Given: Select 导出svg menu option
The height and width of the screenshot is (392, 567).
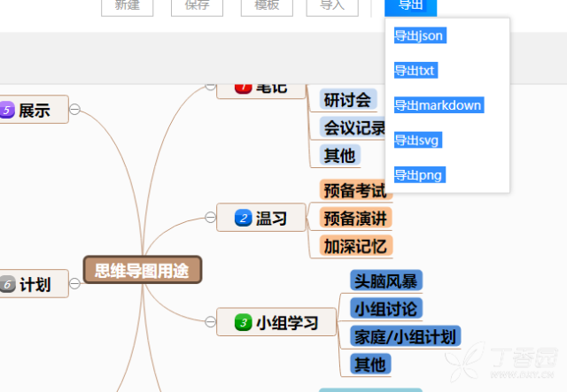Looking at the screenshot, I should (417, 140).
